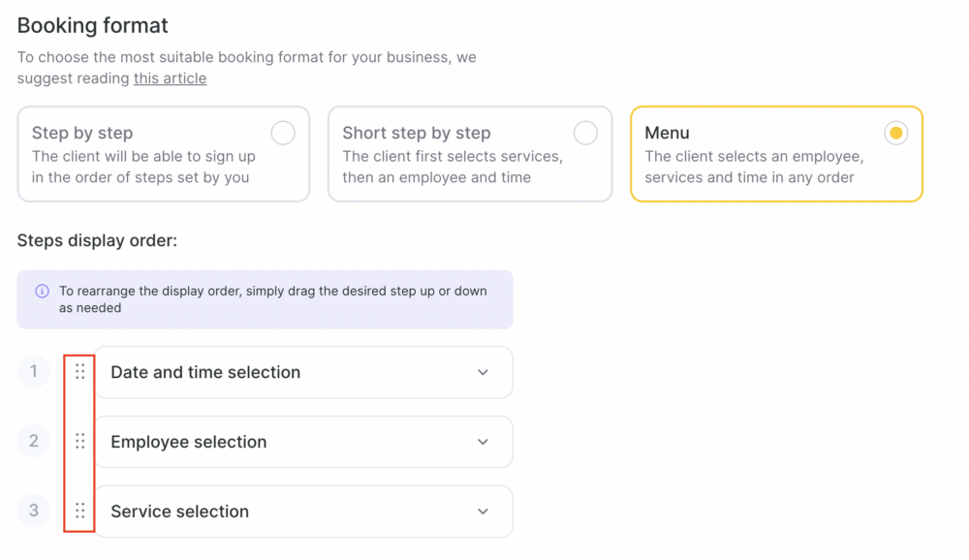Click the Date and time selection row label
The width and height of the screenshot is (969, 560).
coord(205,372)
